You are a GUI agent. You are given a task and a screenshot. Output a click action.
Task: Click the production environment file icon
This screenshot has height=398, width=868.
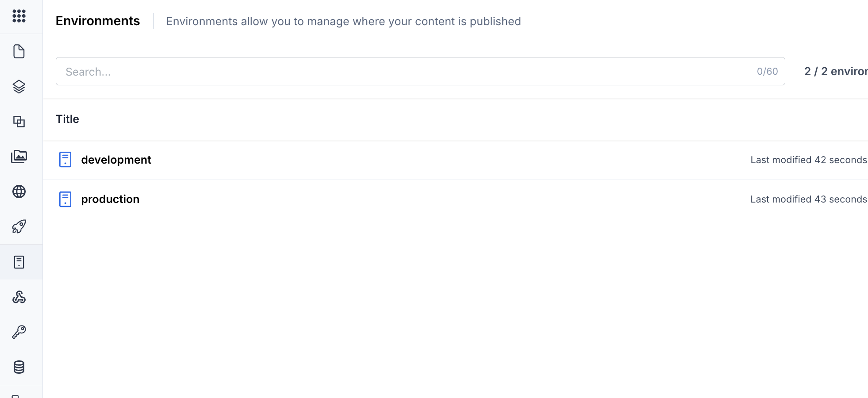click(x=65, y=199)
